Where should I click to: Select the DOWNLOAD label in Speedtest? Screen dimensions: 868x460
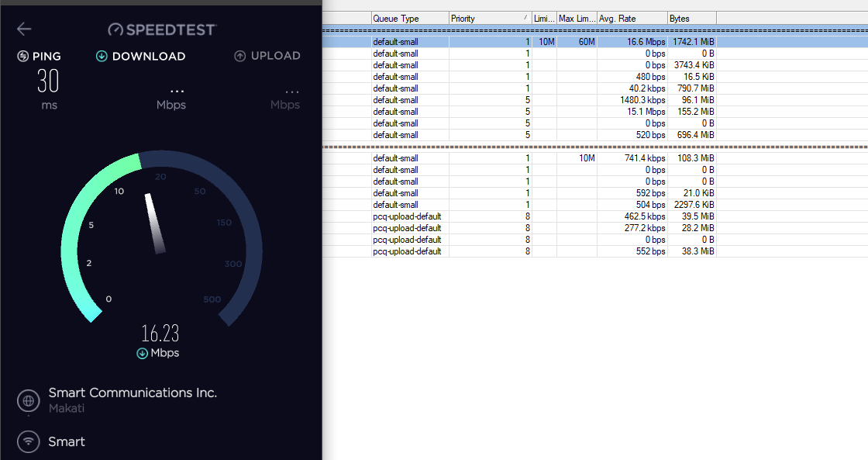(149, 56)
